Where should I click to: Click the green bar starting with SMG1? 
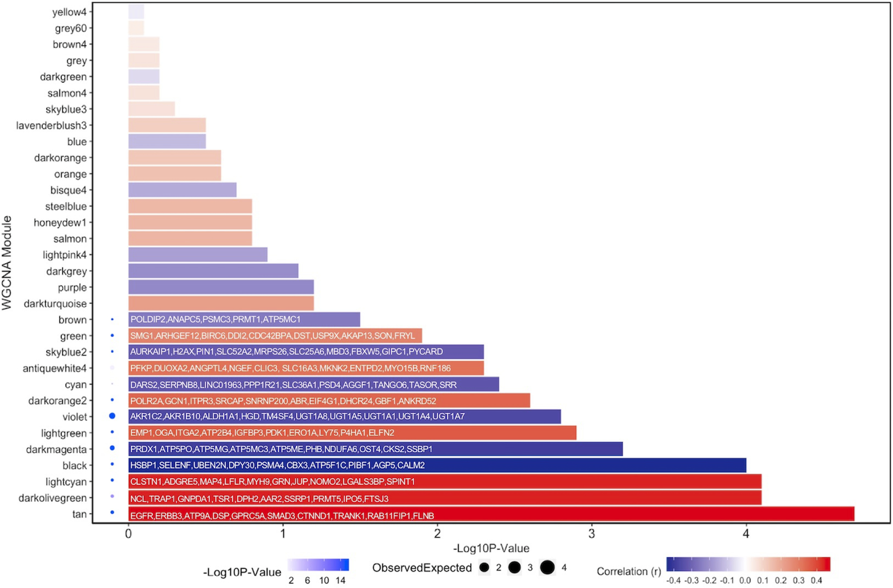[275, 336]
